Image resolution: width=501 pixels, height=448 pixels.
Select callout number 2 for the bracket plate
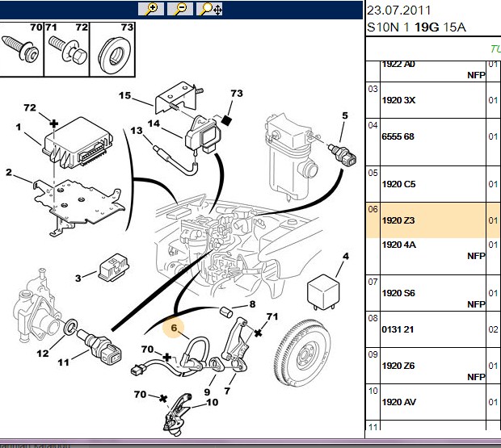[9, 173]
